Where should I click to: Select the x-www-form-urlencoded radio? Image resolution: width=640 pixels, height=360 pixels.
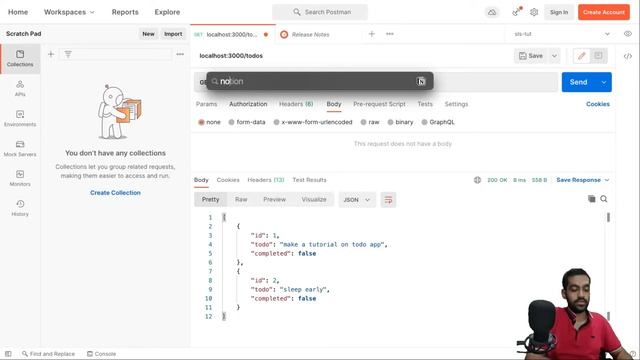click(276, 122)
